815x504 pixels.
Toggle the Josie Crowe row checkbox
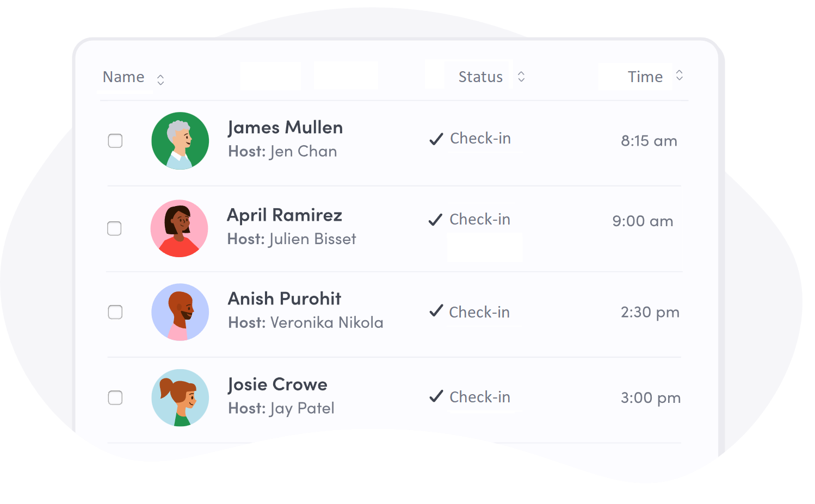click(x=115, y=398)
